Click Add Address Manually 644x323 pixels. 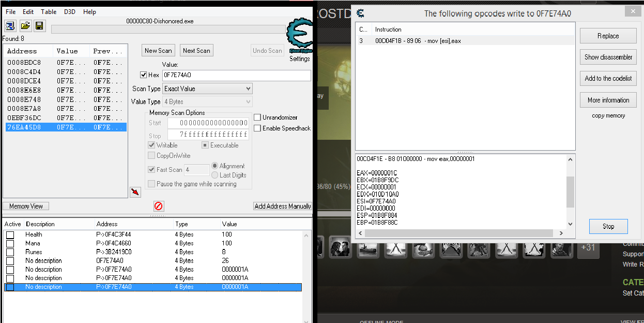pos(282,205)
